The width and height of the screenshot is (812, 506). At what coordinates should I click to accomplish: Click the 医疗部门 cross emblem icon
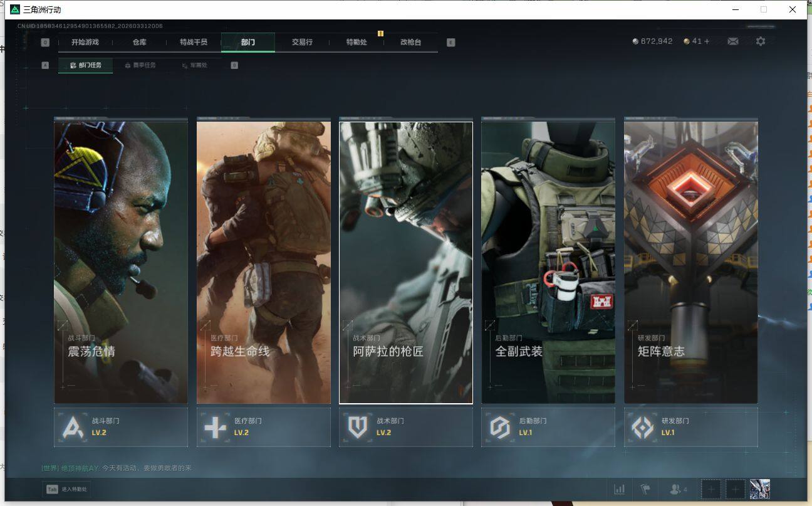coord(216,428)
